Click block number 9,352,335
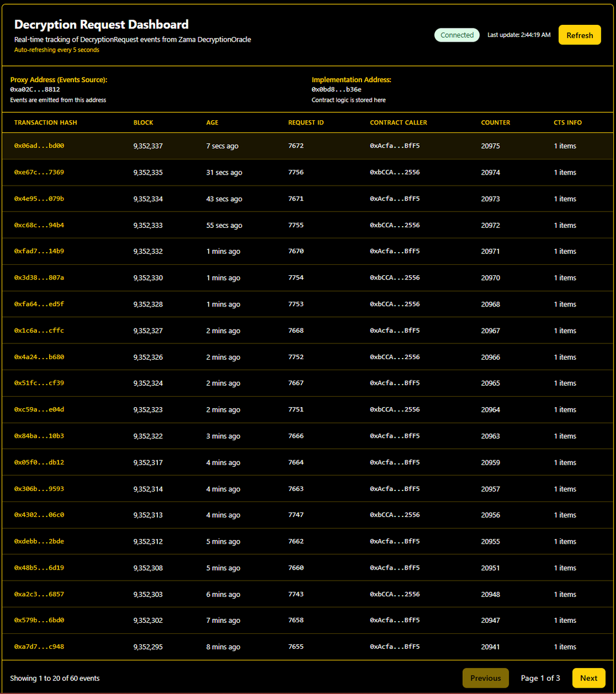 coord(148,172)
